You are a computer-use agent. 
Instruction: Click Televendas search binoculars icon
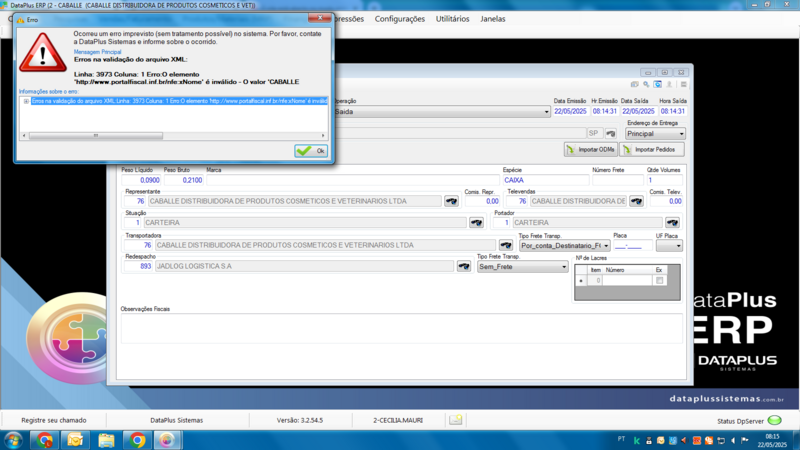pos(636,201)
